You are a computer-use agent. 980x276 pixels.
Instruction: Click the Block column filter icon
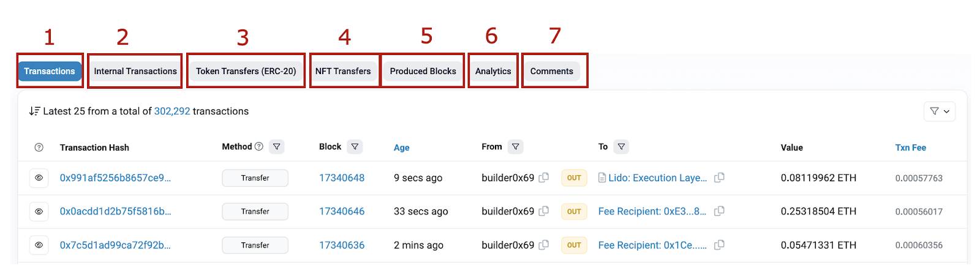coord(355,147)
